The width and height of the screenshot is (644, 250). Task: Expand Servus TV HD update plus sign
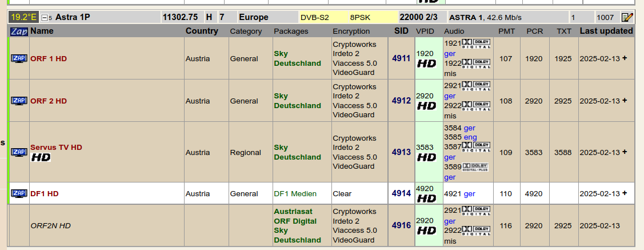pos(625,152)
